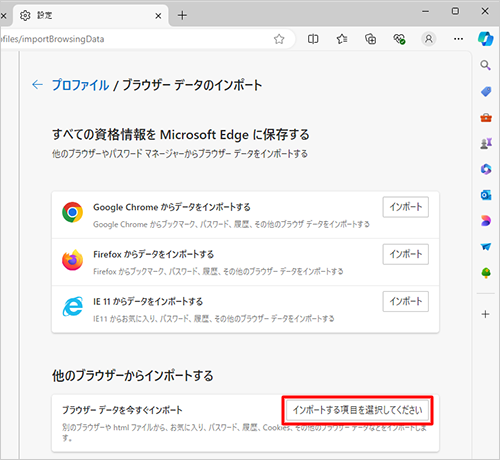This screenshot has height=460, width=500.
Task: Open the Shopping tag icon in sidebar
Action: [x=486, y=91]
